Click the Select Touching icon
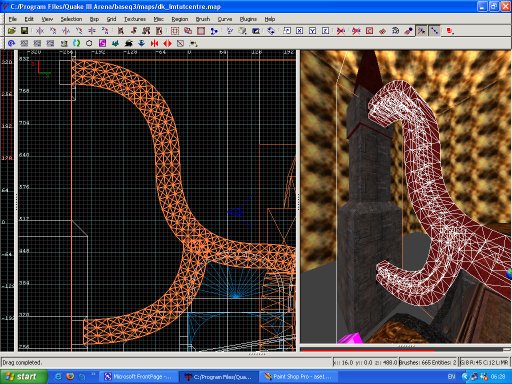 133,31
